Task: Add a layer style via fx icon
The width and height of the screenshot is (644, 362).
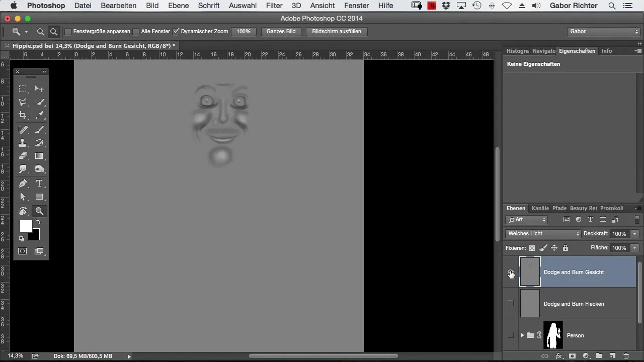Action: click(x=558, y=356)
